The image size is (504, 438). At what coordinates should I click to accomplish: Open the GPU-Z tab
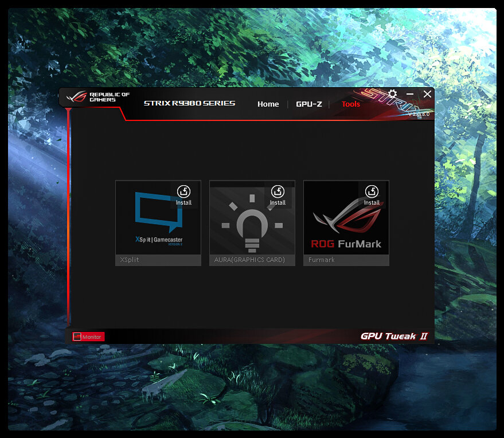point(309,104)
